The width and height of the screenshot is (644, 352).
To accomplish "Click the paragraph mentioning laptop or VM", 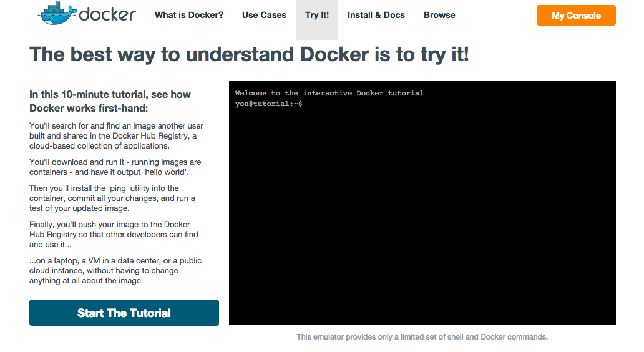I will 115,270.
